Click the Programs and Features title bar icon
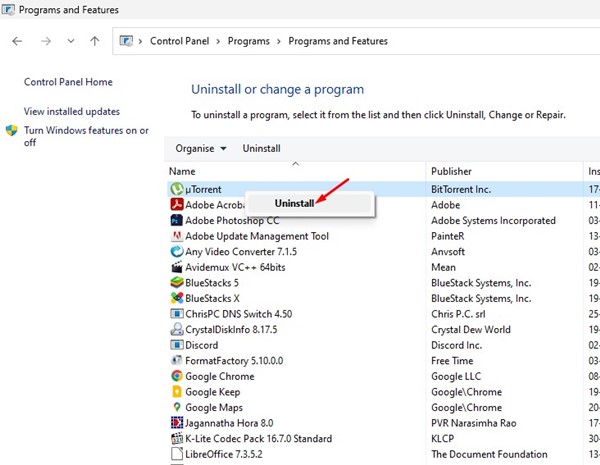 tap(8, 9)
